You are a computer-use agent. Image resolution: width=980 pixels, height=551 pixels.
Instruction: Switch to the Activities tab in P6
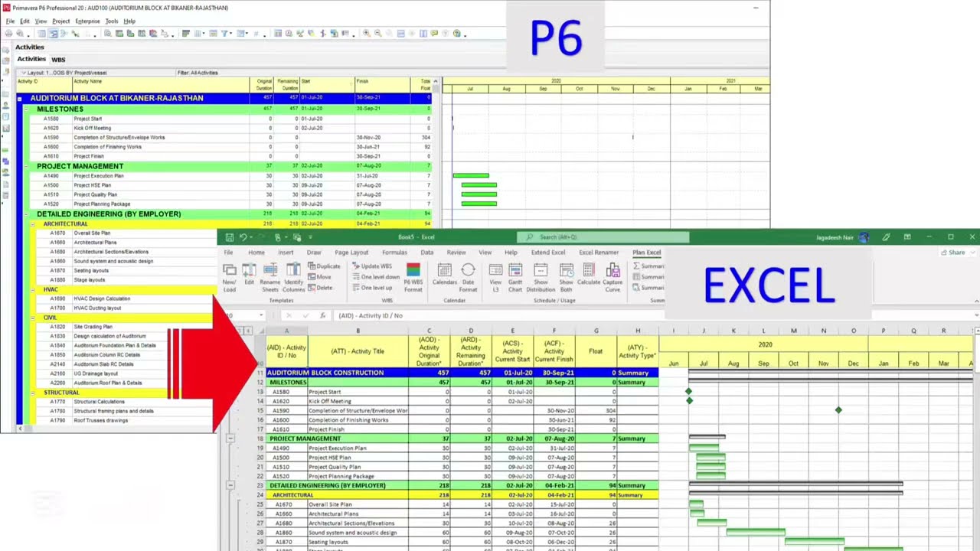point(31,59)
